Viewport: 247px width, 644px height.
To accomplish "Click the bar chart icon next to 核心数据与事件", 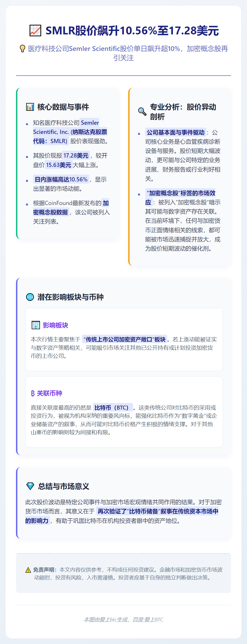I will (x=30, y=107).
